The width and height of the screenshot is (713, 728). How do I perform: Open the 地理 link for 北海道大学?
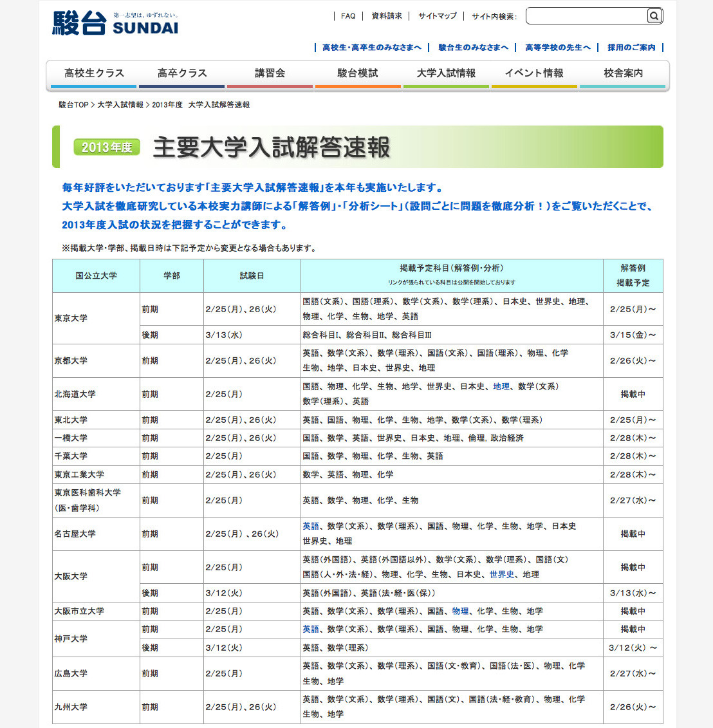pyautogui.click(x=501, y=386)
